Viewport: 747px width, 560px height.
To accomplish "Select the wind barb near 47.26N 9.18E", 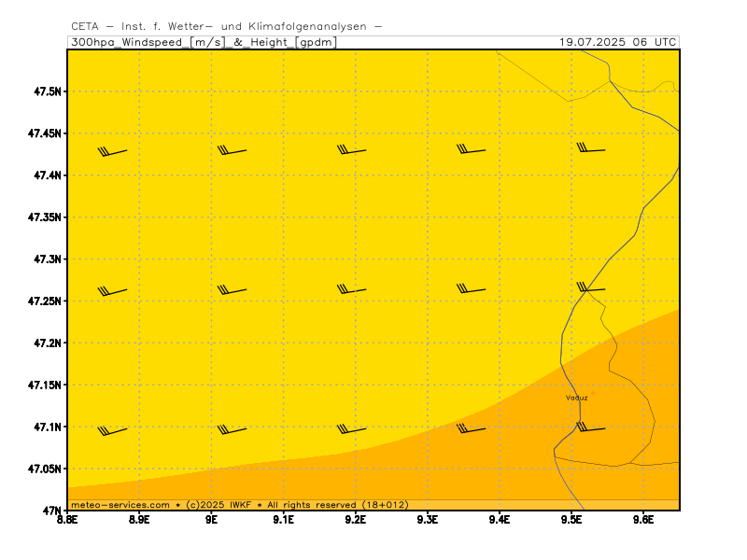I will click(x=352, y=289).
